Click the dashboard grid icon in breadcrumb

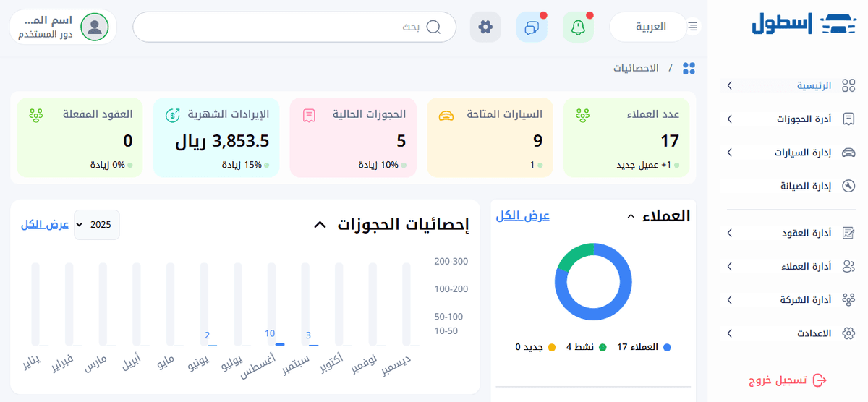pyautogui.click(x=689, y=68)
